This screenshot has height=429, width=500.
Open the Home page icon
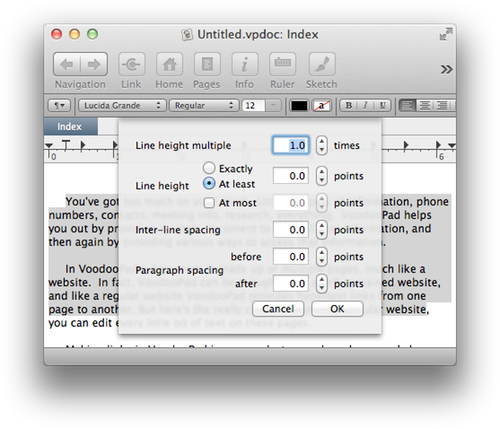169,64
